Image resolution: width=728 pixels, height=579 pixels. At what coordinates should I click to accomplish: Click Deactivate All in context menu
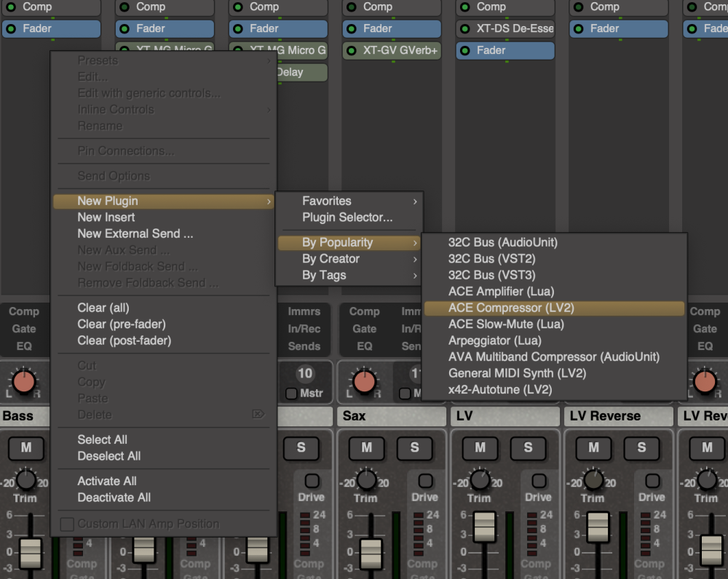click(163, 498)
